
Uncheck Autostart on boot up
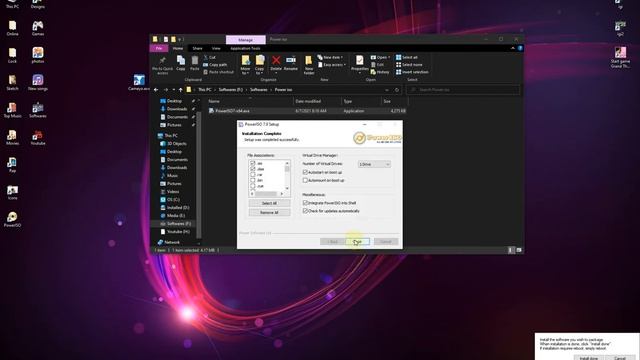305,172
